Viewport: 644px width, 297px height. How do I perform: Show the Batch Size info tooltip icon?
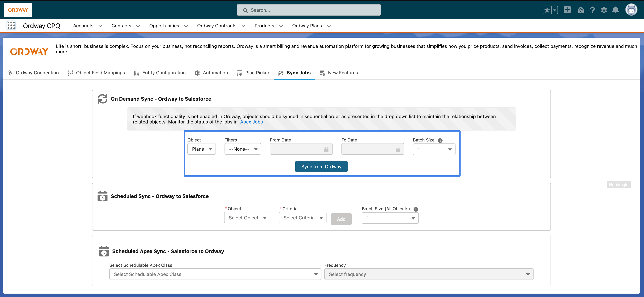pos(440,140)
